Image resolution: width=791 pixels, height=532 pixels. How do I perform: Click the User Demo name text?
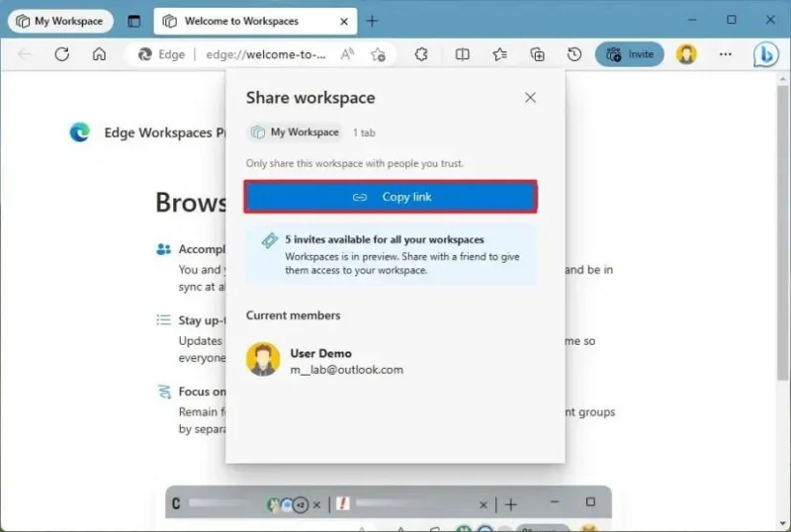320,353
